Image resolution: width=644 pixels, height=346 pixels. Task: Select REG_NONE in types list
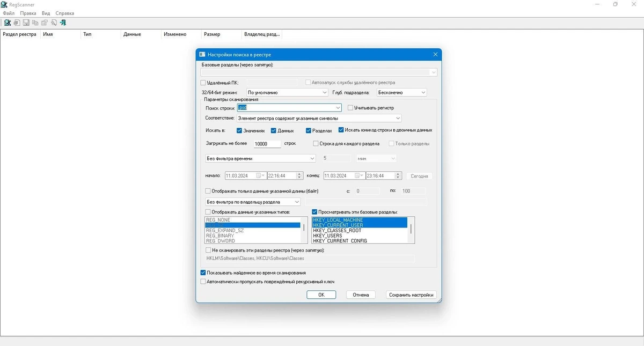click(x=253, y=220)
